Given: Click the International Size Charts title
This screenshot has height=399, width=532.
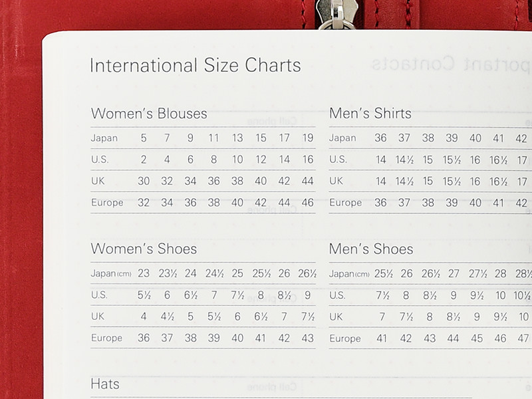Looking at the screenshot, I should click(195, 66).
